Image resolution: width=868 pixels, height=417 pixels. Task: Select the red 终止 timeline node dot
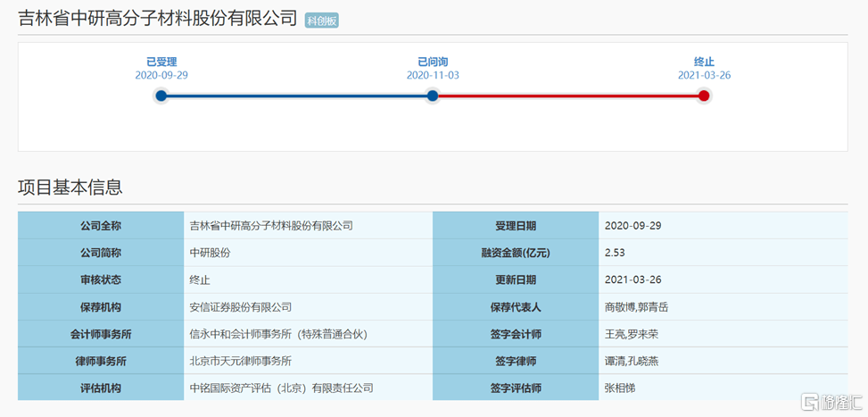704,96
